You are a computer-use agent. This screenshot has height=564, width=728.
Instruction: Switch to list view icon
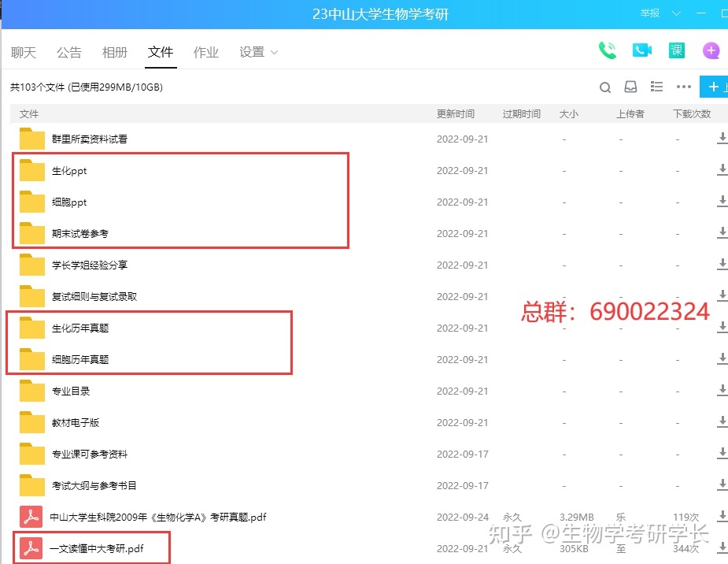(657, 87)
